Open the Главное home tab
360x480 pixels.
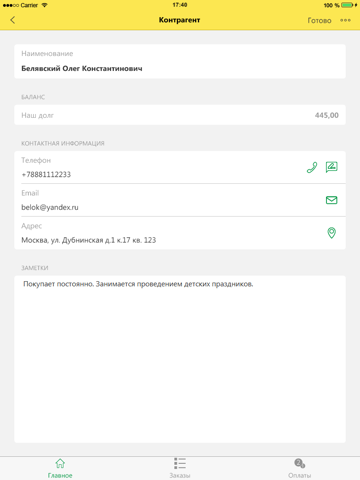tap(60, 468)
